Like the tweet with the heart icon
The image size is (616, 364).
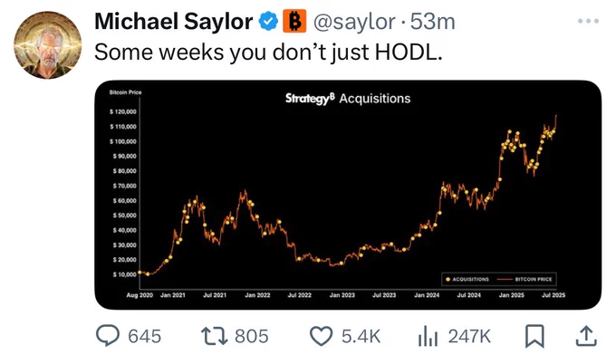coord(321,337)
